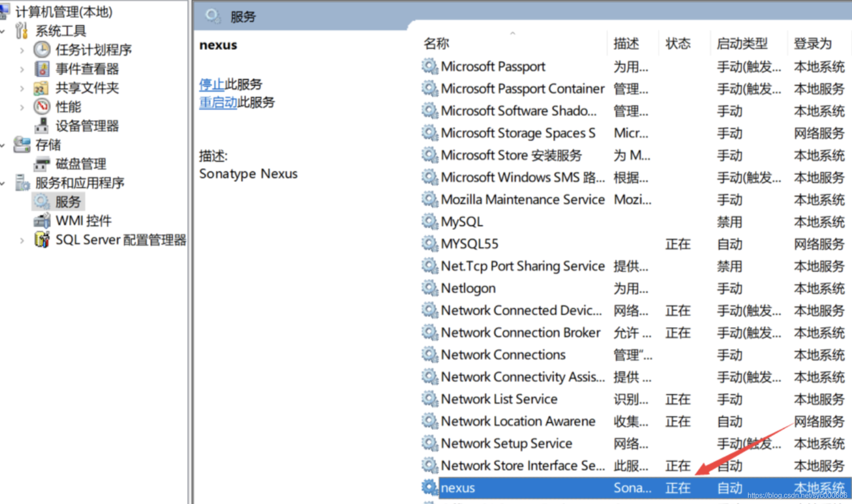Click the WMI 控件 icon
Viewport: 852px width, 504px height.
coord(42,220)
